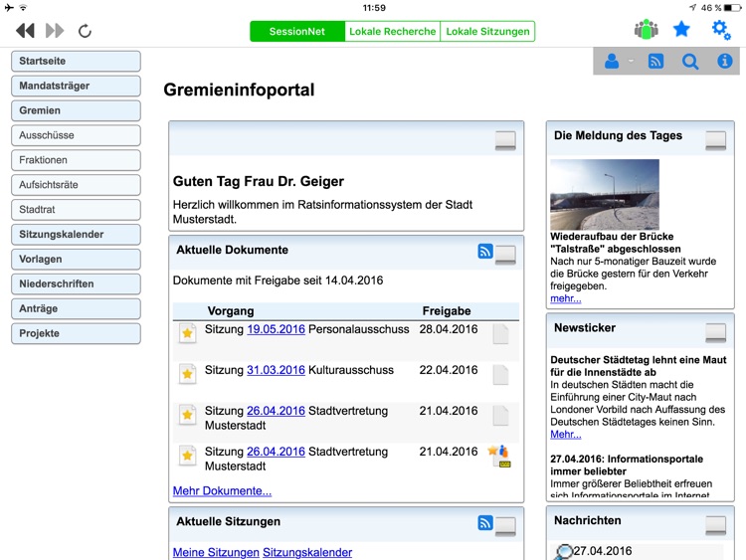
Task: Switch to Lokale Recherche tab
Action: coord(392,32)
